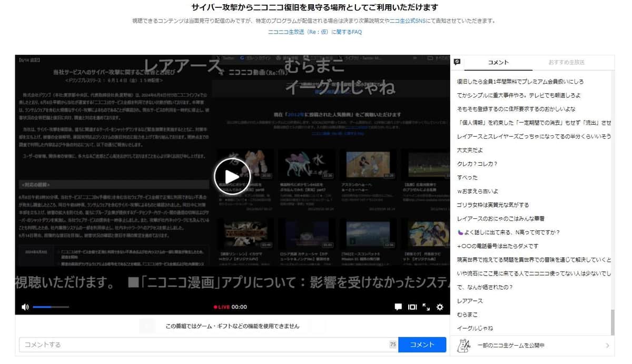Switch to theater view layout
This screenshot has height=364, width=632.
412,307
